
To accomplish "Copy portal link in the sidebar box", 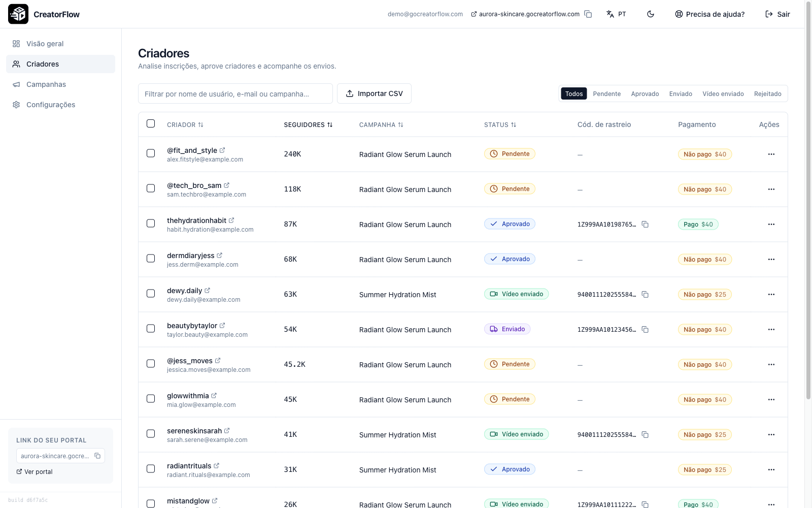I will point(97,456).
